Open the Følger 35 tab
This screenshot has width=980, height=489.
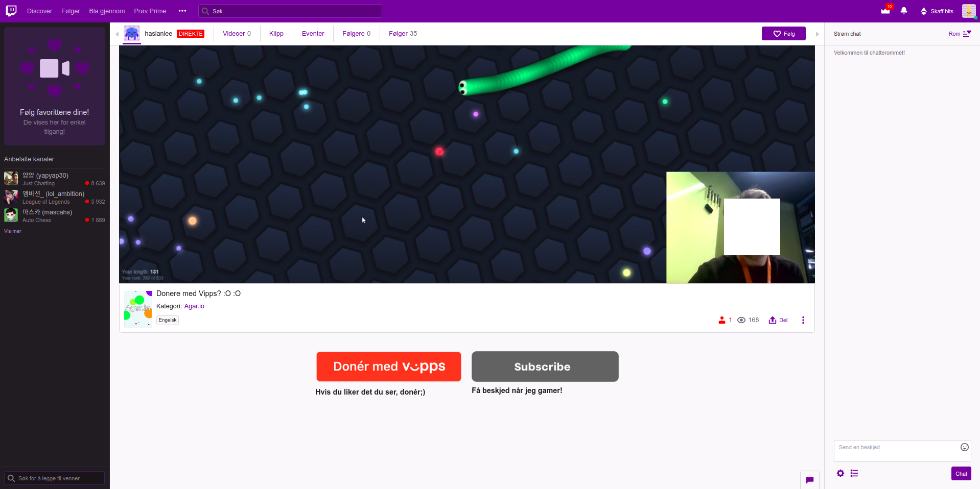(403, 34)
